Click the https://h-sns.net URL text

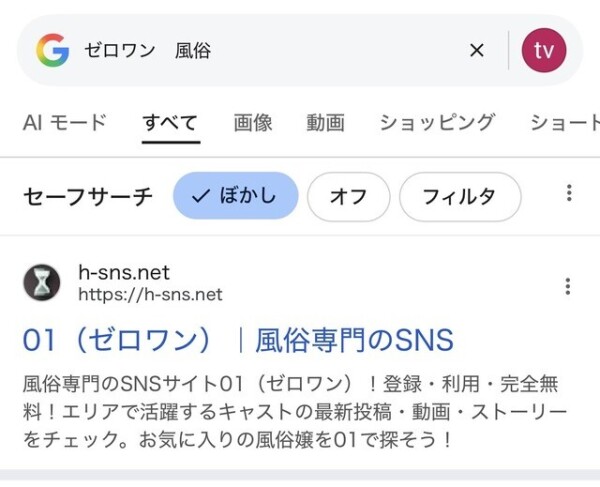click(x=150, y=295)
